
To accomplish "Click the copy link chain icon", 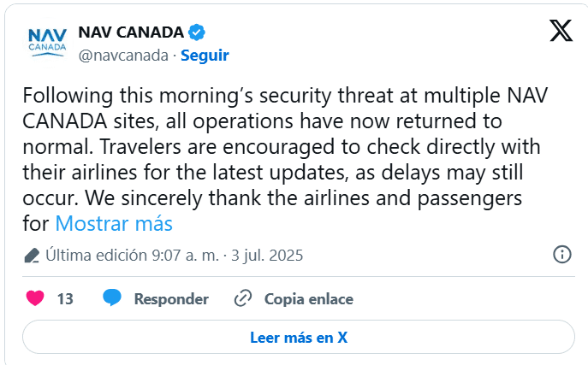I will 243,298.
